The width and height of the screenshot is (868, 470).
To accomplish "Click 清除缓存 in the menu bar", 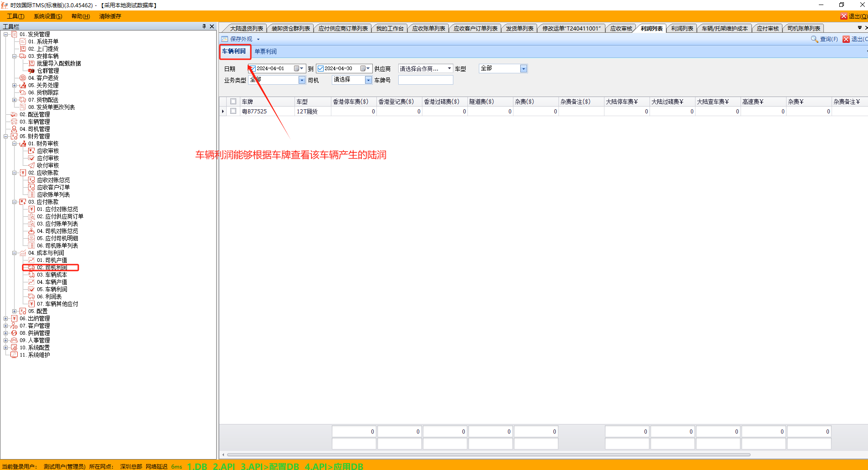I will 110,16.
